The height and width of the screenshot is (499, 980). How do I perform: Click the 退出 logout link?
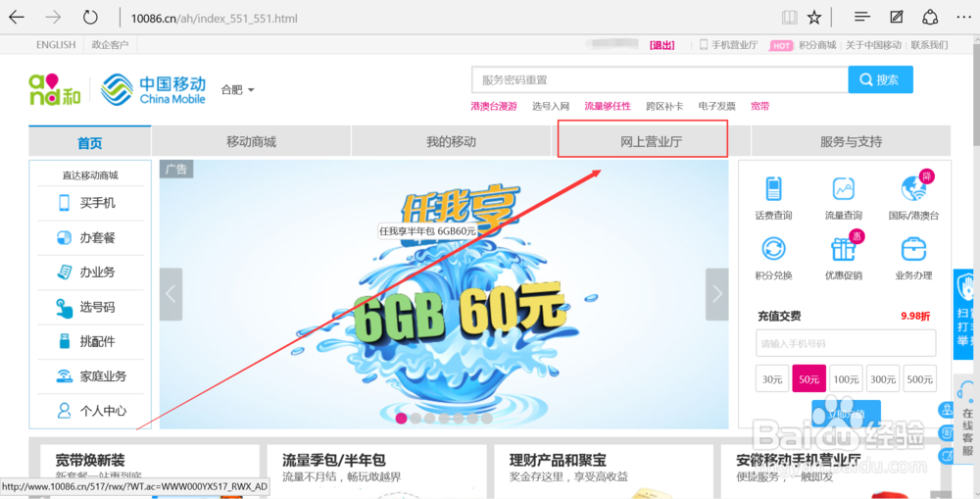pyautogui.click(x=662, y=45)
